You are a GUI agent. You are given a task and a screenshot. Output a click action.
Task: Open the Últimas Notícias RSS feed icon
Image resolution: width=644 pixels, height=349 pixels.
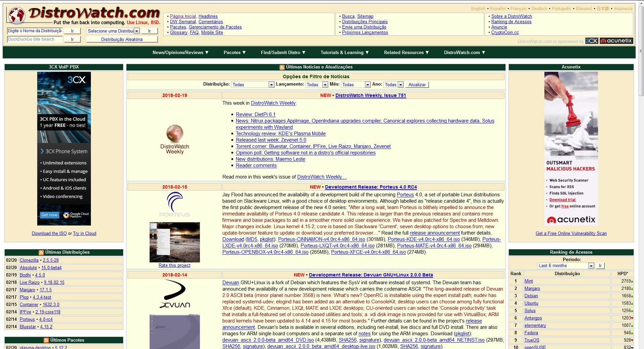282,67
